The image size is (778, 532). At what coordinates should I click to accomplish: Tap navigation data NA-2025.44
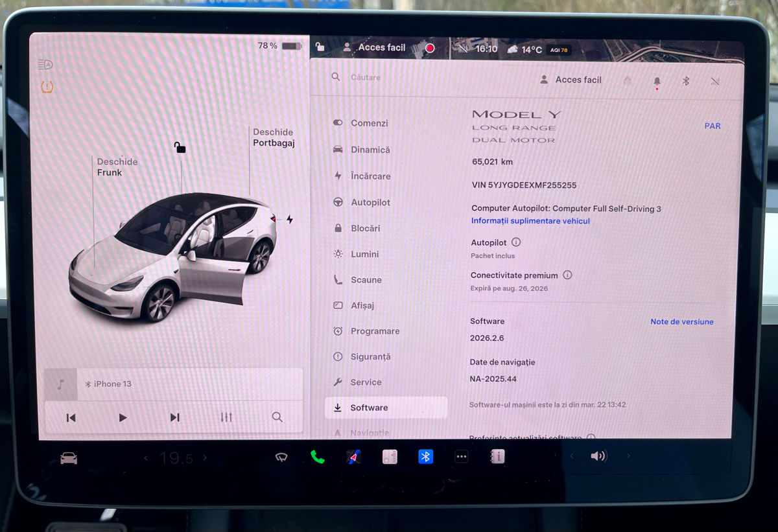pos(493,379)
